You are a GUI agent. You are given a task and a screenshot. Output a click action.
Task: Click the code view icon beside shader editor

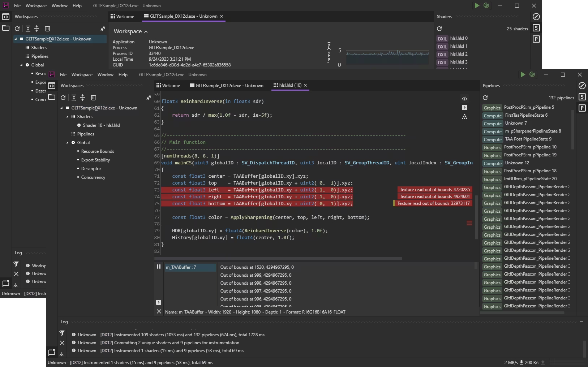(464, 99)
